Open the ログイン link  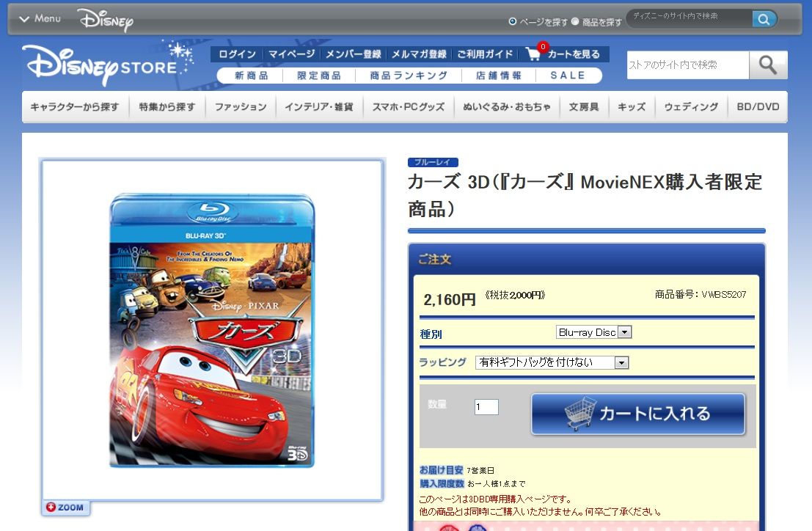[x=237, y=54]
